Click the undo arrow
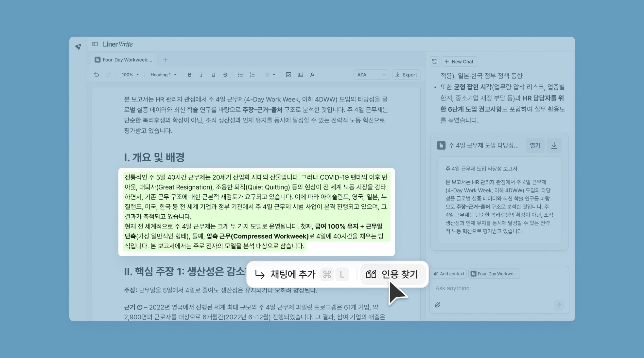This screenshot has height=358, width=644. (x=96, y=75)
